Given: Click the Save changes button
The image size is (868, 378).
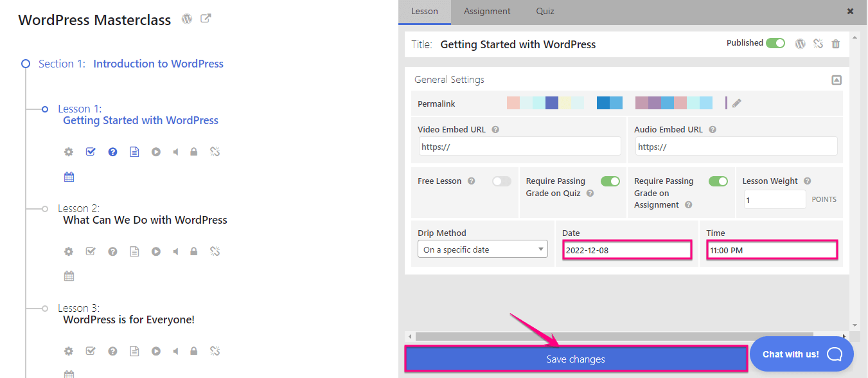Looking at the screenshot, I should pos(576,359).
